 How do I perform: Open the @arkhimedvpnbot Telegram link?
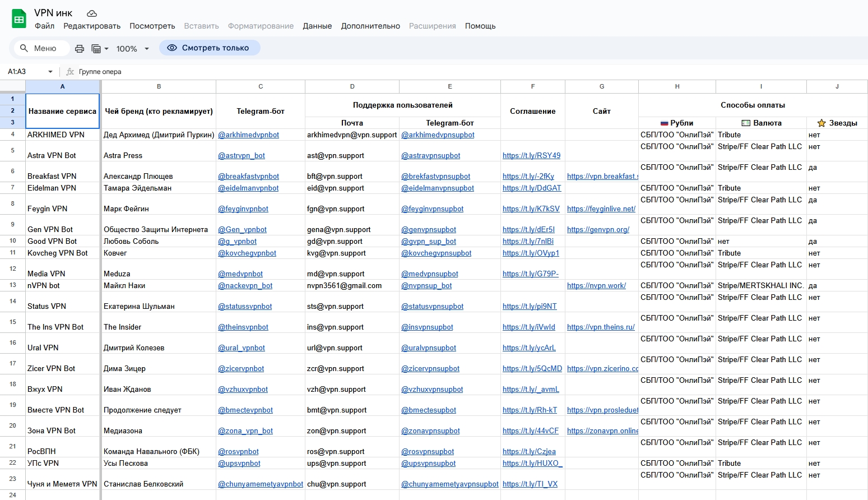[x=248, y=135]
